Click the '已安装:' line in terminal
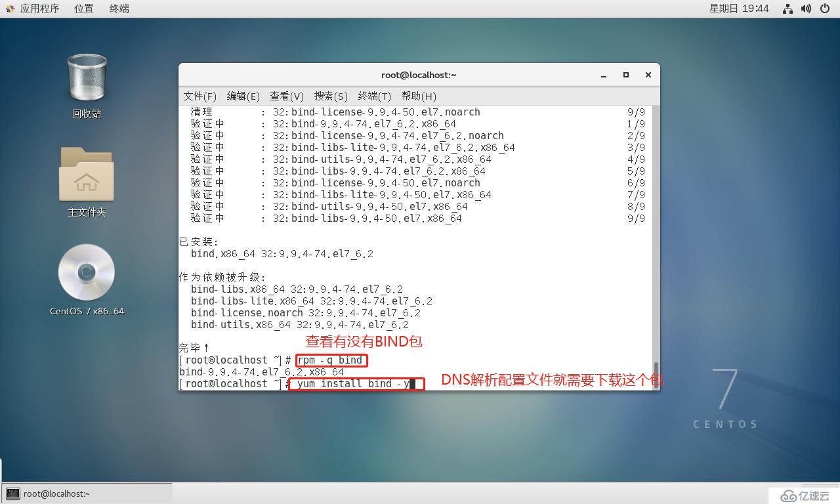This screenshot has height=504, width=840. (x=199, y=242)
